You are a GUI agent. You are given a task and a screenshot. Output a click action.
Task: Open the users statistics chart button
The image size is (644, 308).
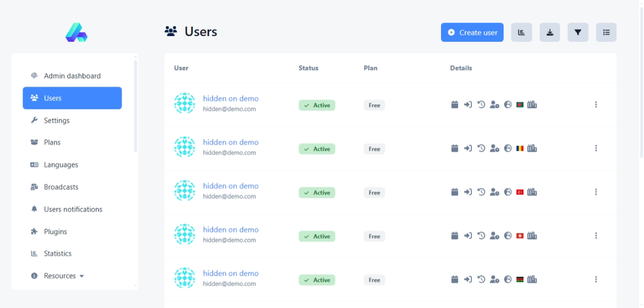[521, 32]
